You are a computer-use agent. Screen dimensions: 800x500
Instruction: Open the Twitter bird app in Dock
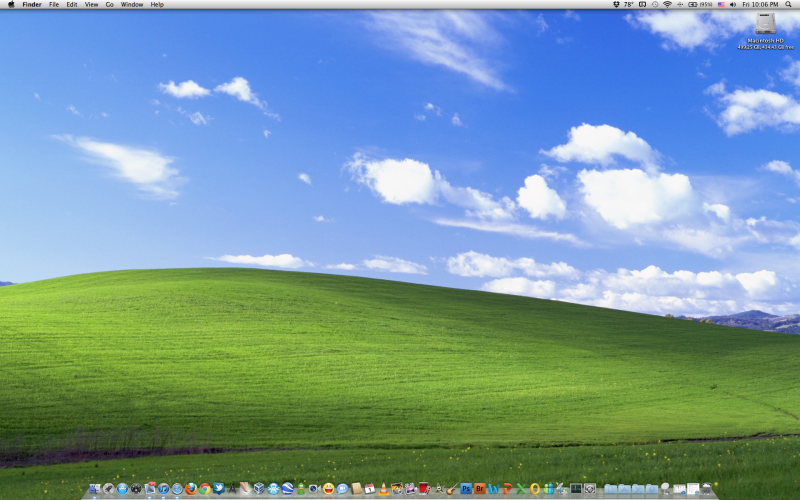tap(219, 488)
